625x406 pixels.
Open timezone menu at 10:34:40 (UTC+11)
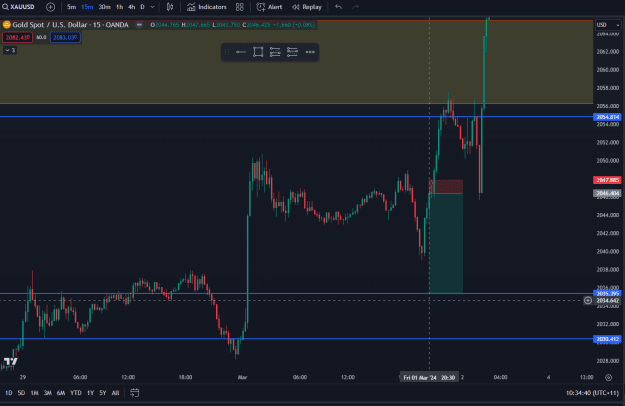592,393
